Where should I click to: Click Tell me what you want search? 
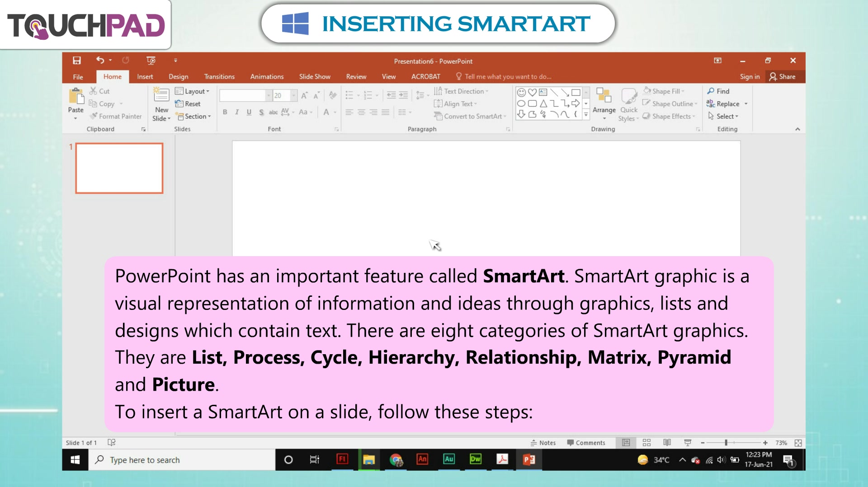click(x=504, y=77)
